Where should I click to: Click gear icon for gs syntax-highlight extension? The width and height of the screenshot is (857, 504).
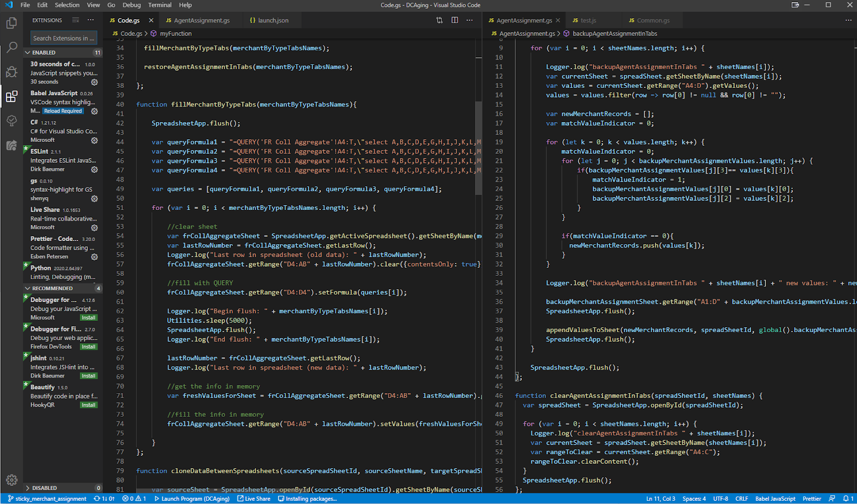(x=94, y=199)
